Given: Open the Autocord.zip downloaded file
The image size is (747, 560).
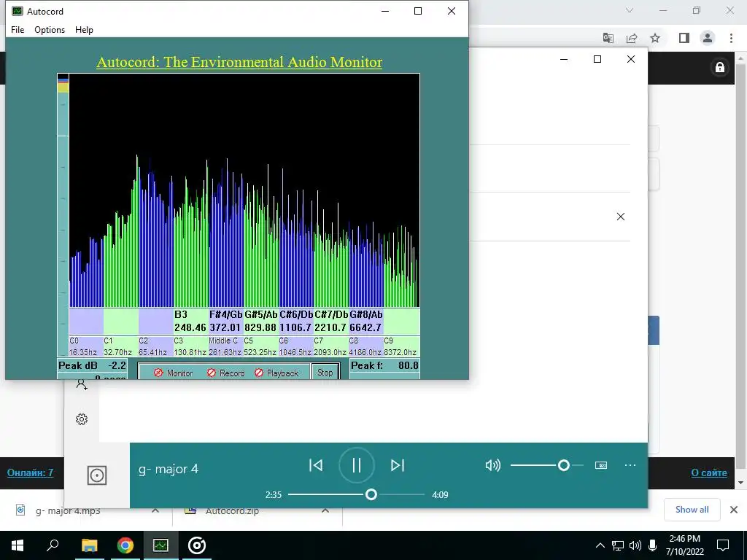Looking at the screenshot, I should point(232,511).
